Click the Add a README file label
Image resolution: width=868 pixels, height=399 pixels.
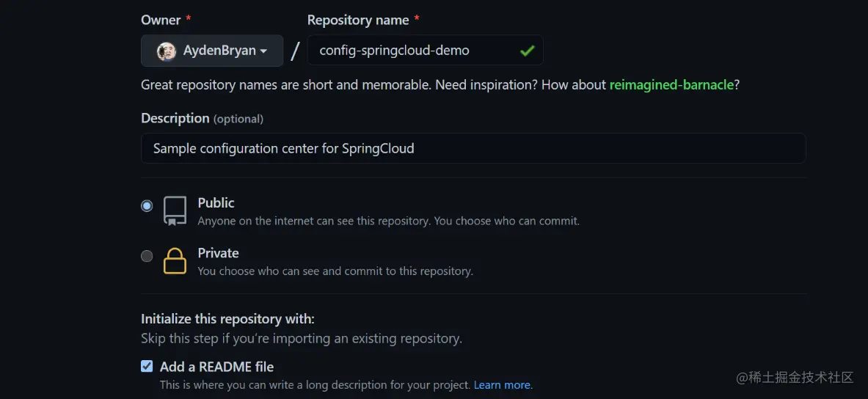(x=216, y=367)
